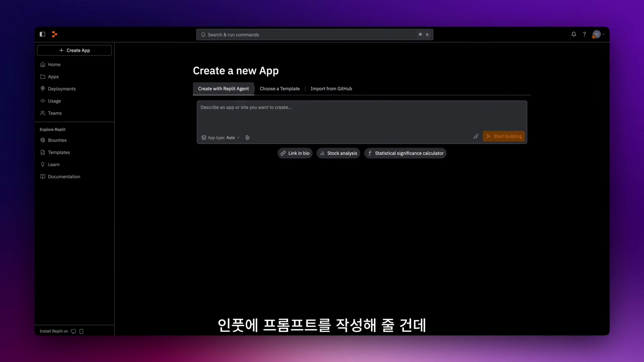Switch to the Choose a Template tab
Image resolution: width=644 pixels, height=362 pixels.
tap(280, 89)
